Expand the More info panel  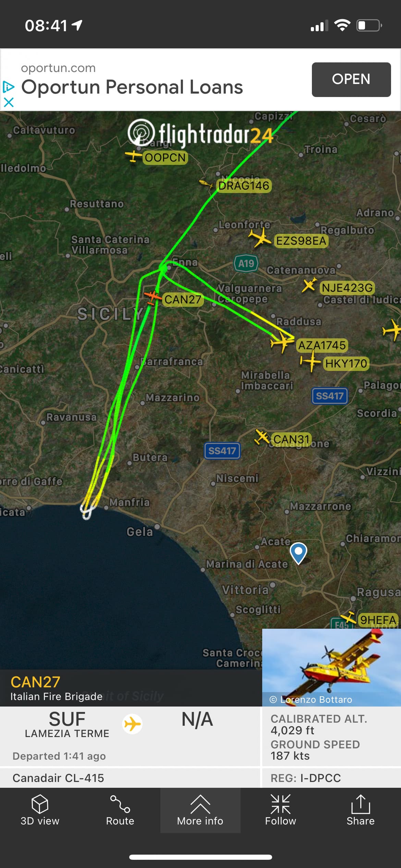[x=200, y=810]
